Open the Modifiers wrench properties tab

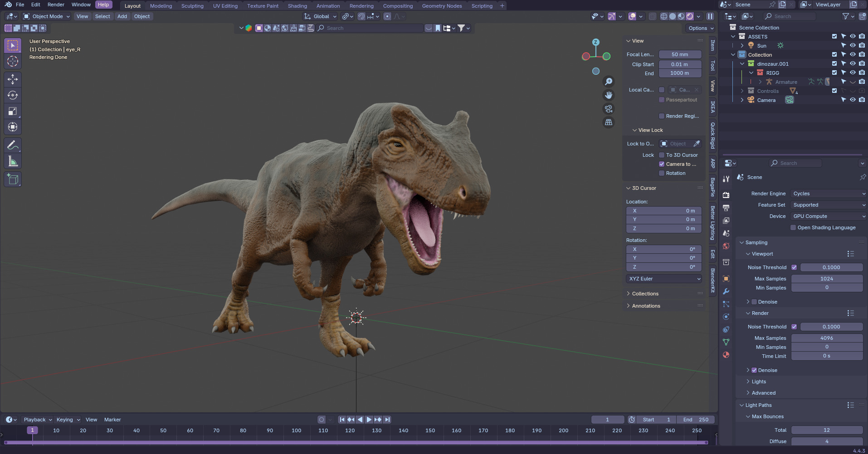[726, 291]
